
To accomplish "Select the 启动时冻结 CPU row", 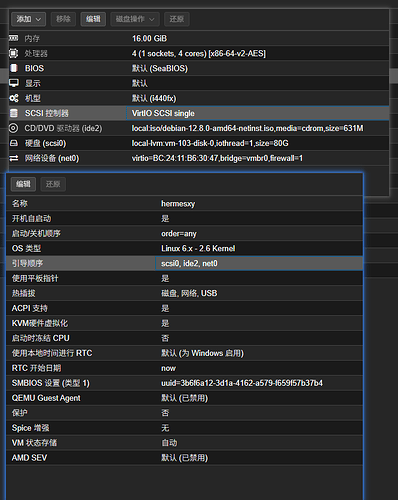I will 184,338.
